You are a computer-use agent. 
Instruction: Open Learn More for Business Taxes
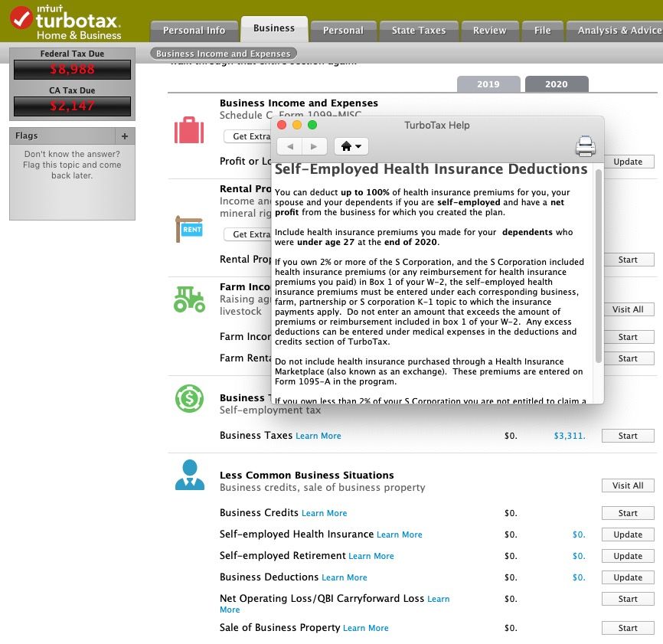(318, 436)
